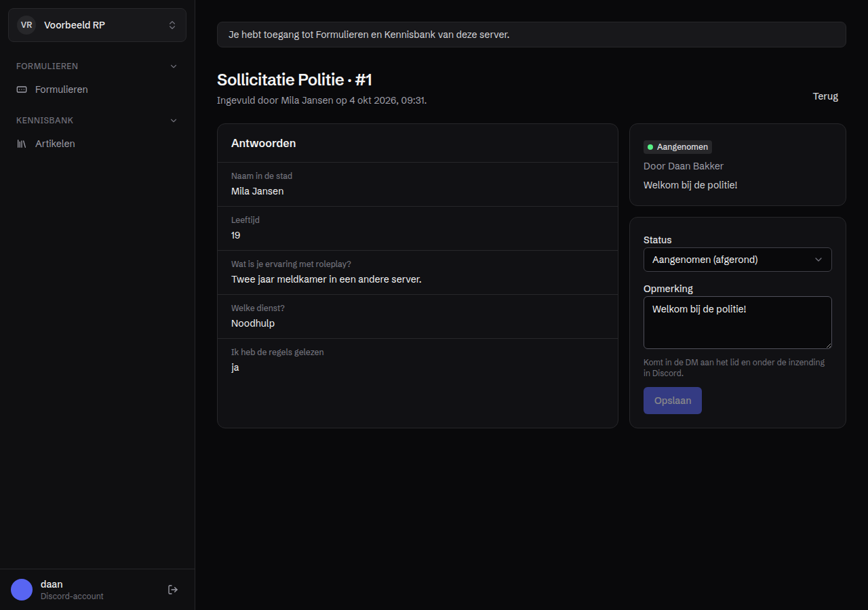This screenshot has width=868, height=610.
Task: Click the Artikelen library icon
Action: click(x=22, y=144)
